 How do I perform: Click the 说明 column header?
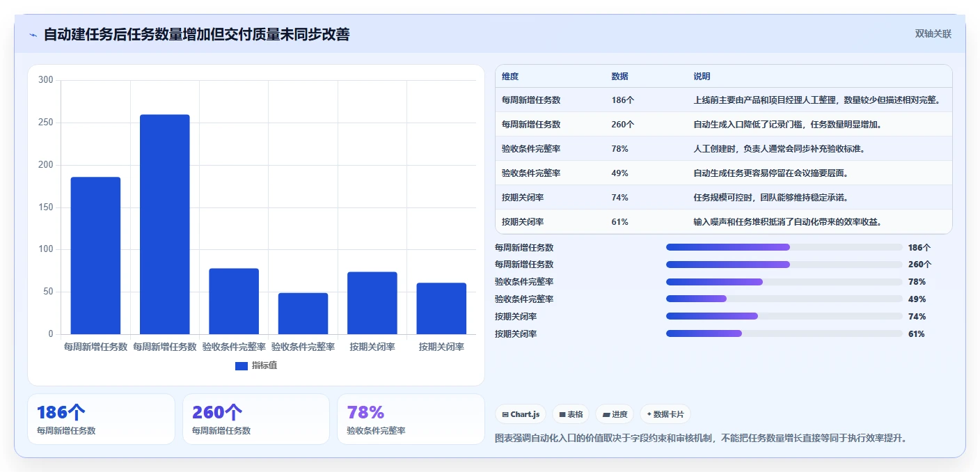click(702, 77)
